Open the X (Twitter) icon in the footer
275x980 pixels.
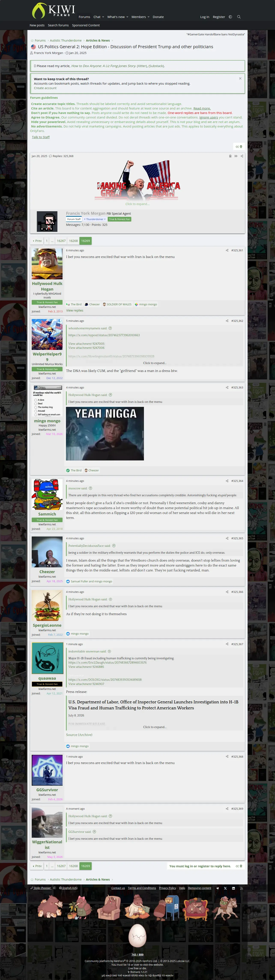click(x=225, y=888)
